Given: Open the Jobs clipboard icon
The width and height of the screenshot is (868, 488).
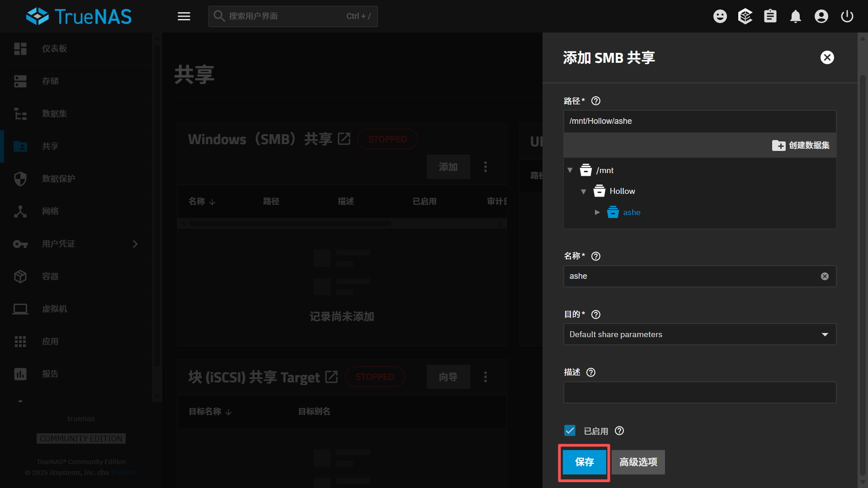Looking at the screenshot, I should pos(770,16).
